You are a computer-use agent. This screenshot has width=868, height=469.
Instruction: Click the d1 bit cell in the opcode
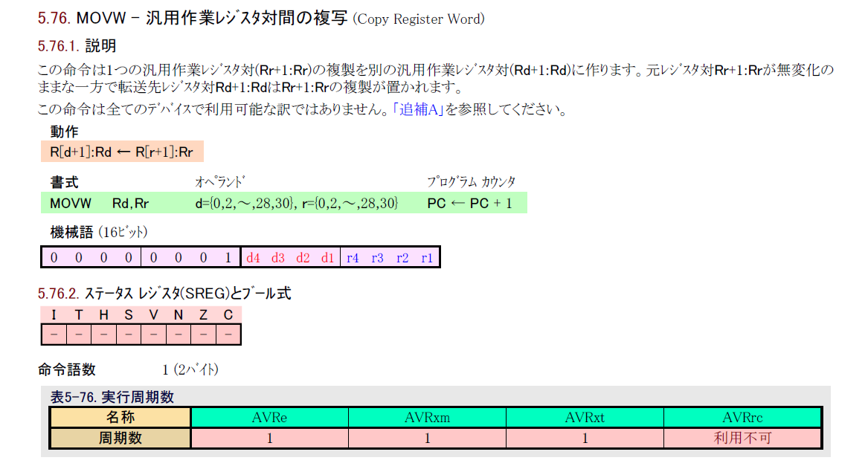click(327, 258)
